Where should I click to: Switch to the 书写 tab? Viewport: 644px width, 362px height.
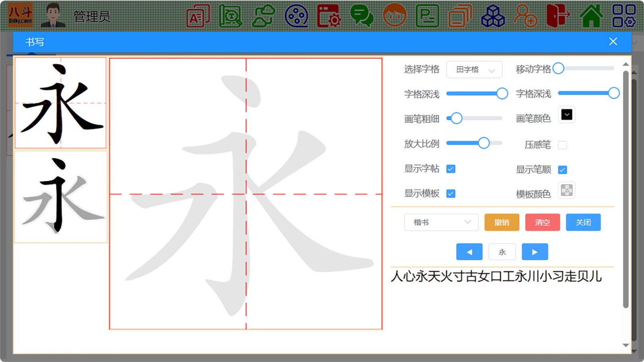click(35, 42)
